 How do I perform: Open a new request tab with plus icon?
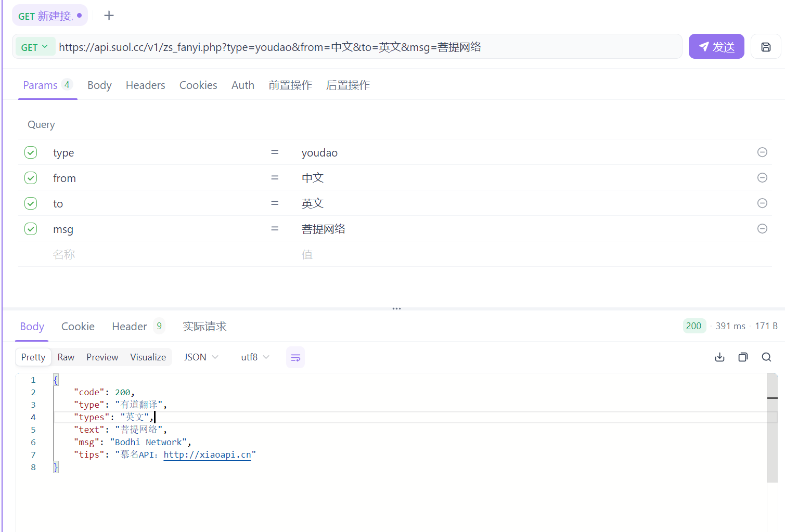pos(109,16)
